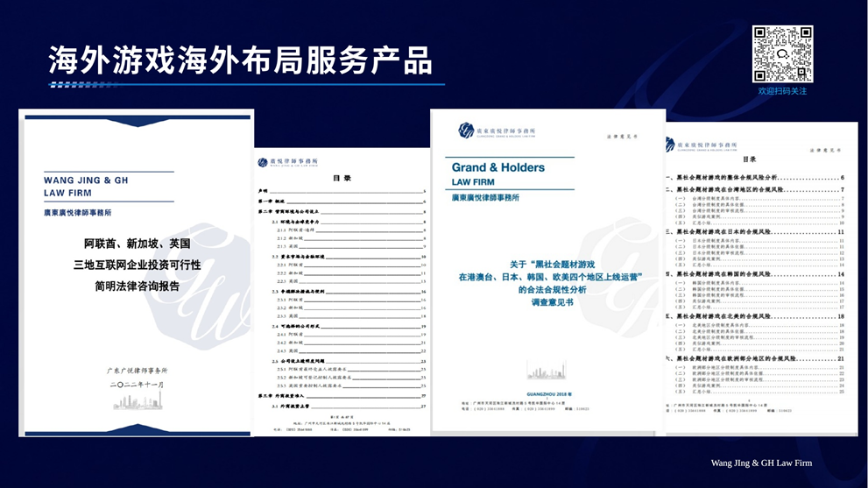Click the '目录' heading of the first contents page

[342, 179]
